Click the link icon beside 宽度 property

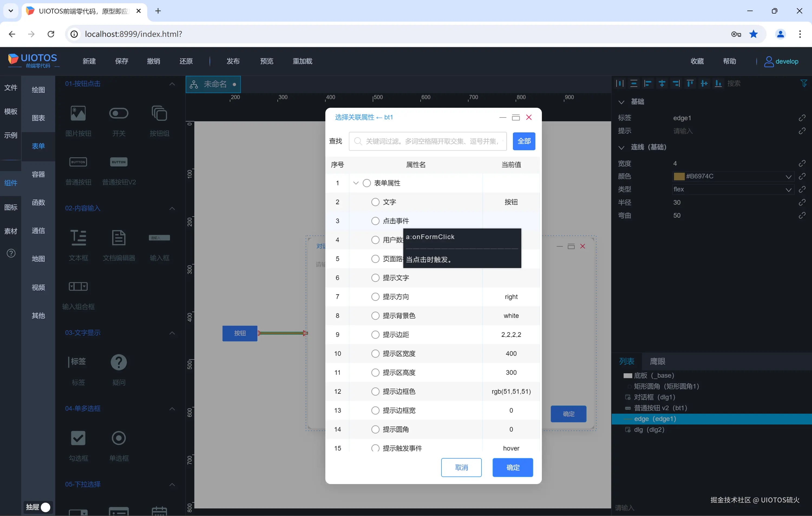click(x=802, y=164)
